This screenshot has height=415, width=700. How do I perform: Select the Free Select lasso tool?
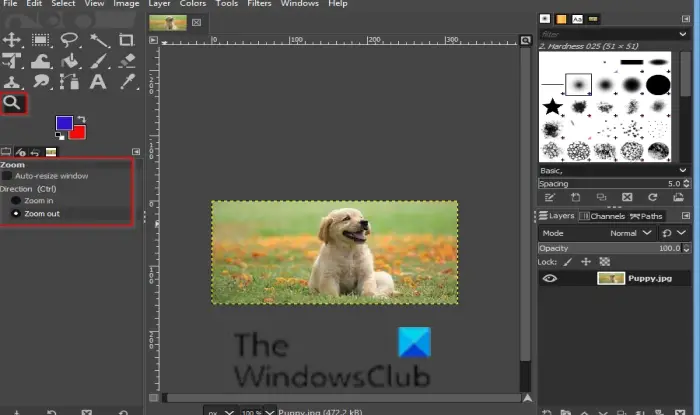69,40
